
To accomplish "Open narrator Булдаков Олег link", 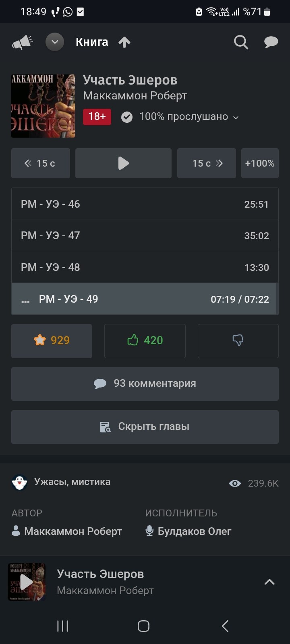I will point(194,531).
